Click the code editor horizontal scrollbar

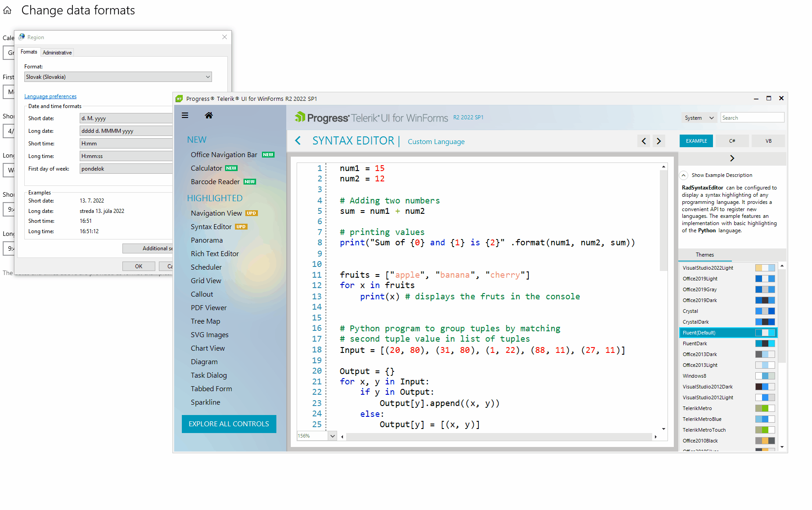pyautogui.click(x=499, y=437)
